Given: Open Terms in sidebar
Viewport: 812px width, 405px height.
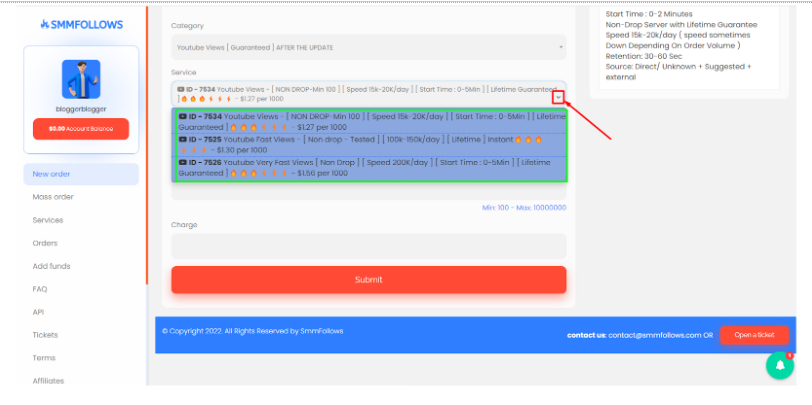Looking at the screenshot, I should (x=44, y=358).
